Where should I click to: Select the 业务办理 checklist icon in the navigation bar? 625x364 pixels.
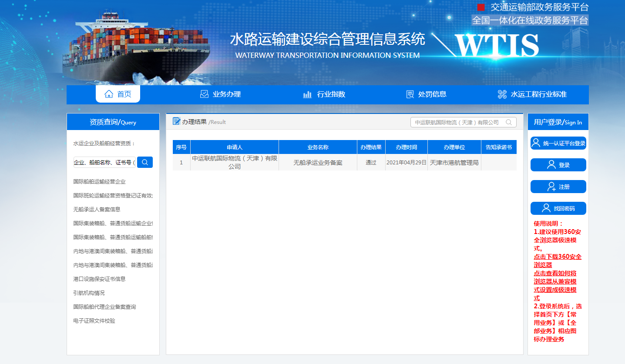pos(204,94)
